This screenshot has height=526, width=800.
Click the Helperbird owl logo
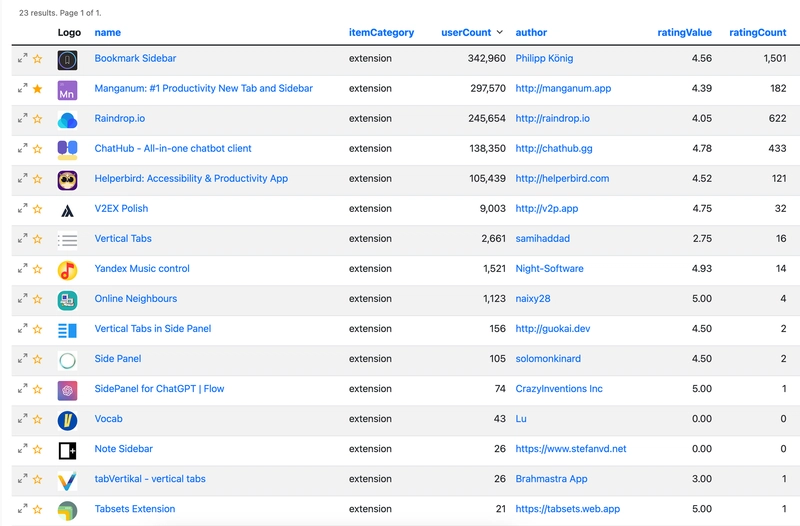(x=67, y=181)
